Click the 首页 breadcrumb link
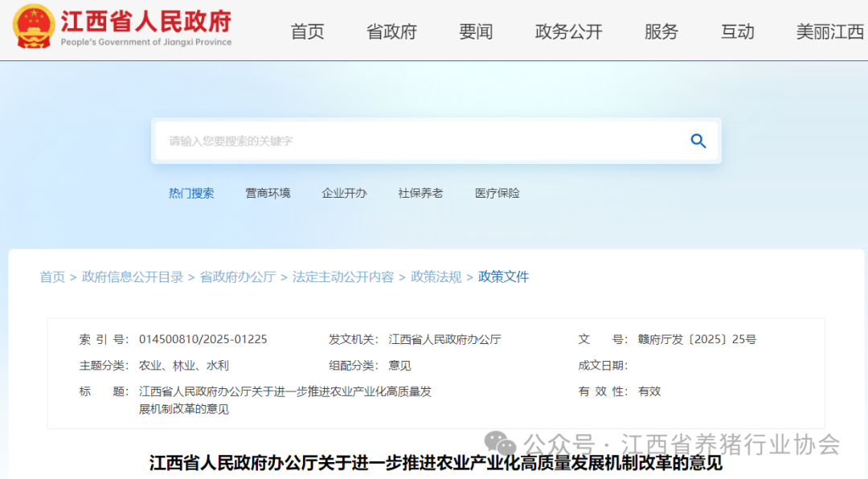 point(52,277)
